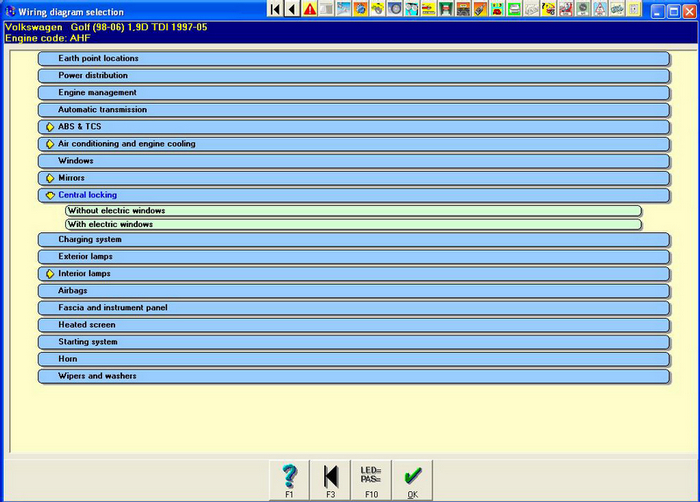Confirm with the green checkmark OK button

coord(412,479)
